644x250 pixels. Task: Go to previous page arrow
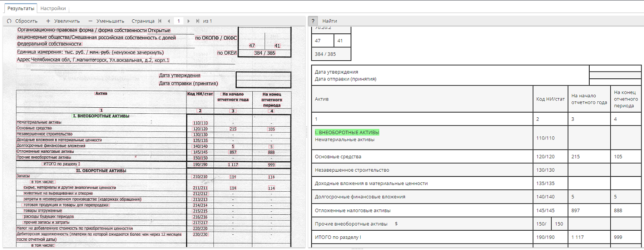(x=169, y=21)
